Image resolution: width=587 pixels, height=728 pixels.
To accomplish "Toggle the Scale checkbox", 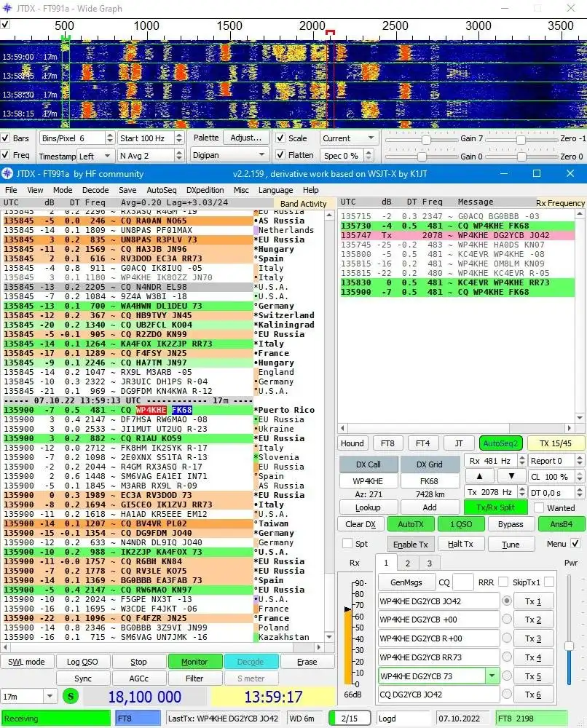I will coord(280,138).
